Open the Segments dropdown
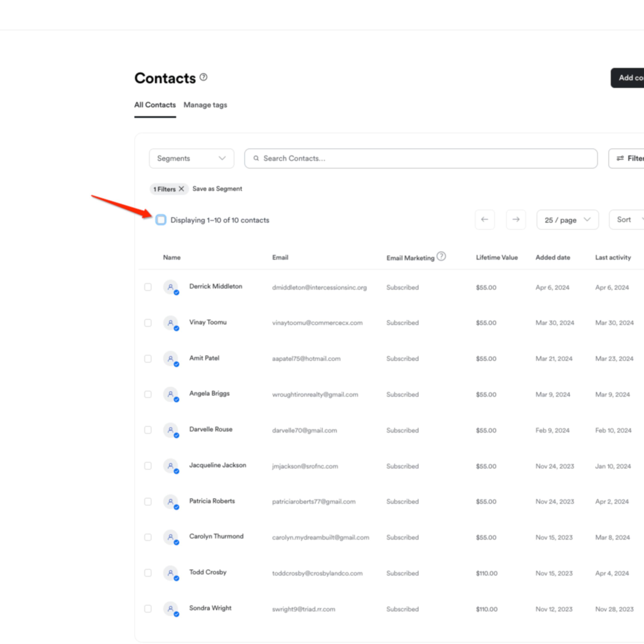The width and height of the screenshot is (644, 644). 191,158
